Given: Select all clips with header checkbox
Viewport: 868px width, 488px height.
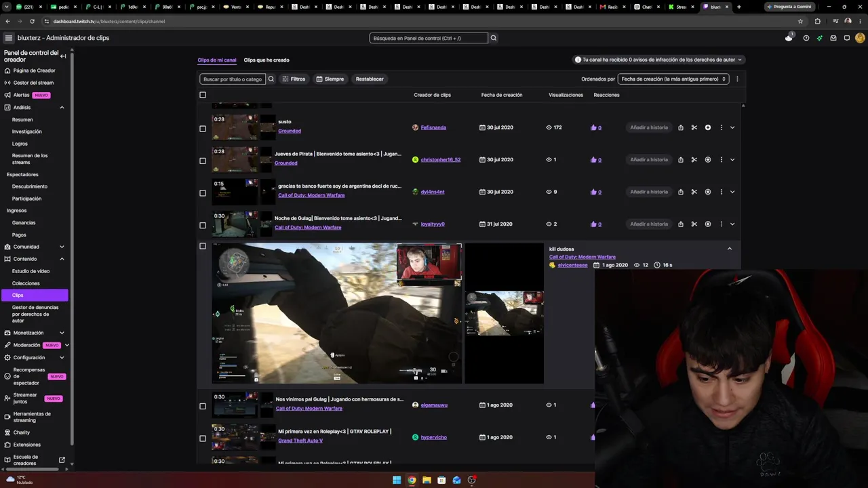Looking at the screenshot, I should click(203, 95).
